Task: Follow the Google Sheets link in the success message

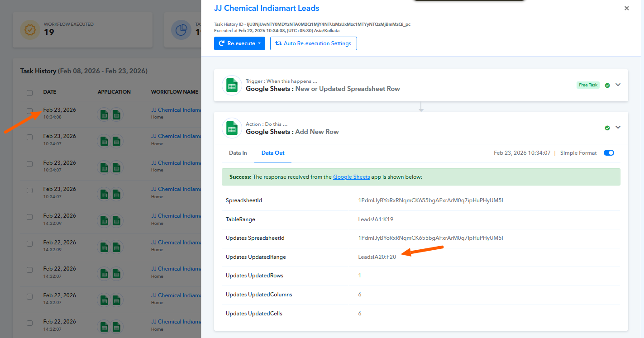Action: point(352,177)
